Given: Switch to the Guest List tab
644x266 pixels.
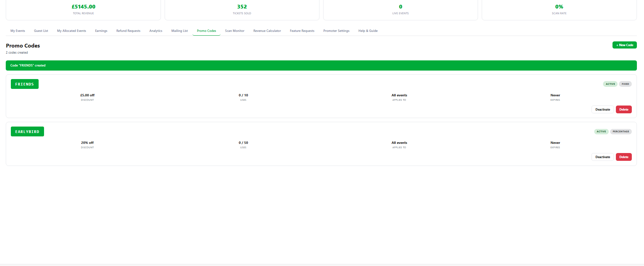Looking at the screenshot, I should (x=41, y=31).
